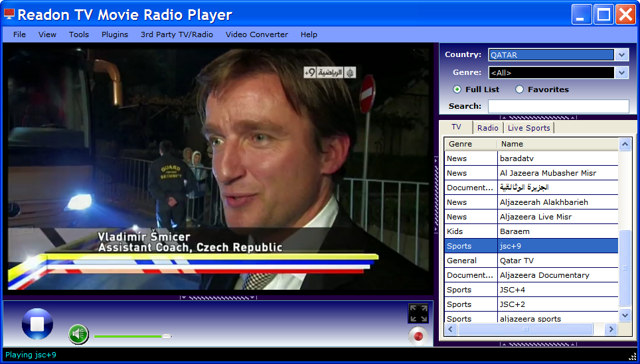
Task: Select the Favorites radio button
Action: pyautogui.click(x=519, y=90)
